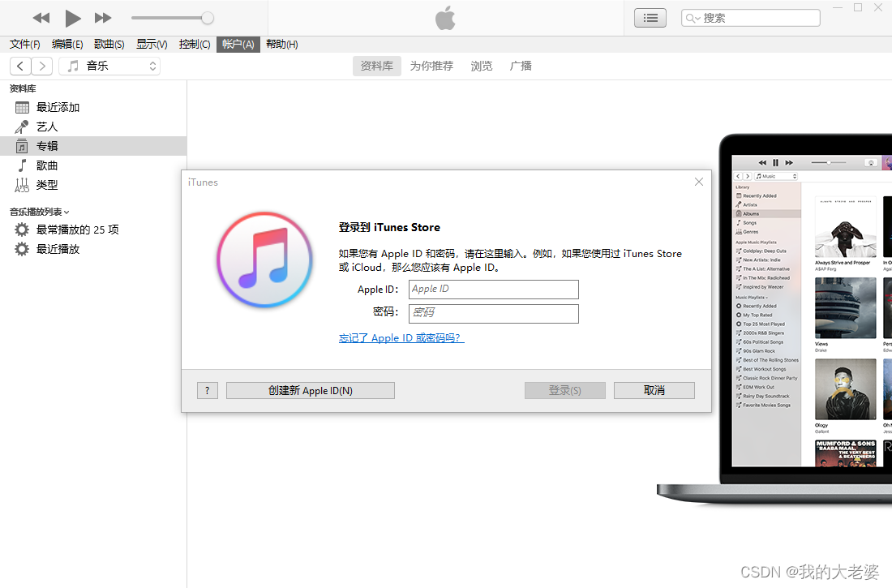Close the iTunes sign-in dialog
Viewport: 892px width, 588px height.
coord(698,182)
